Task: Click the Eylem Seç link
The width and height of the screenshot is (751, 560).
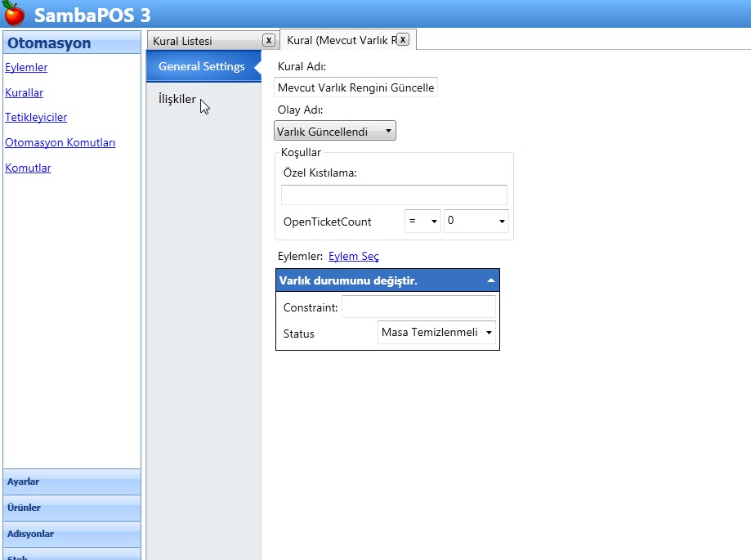Action: pyautogui.click(x=353, y=256)
